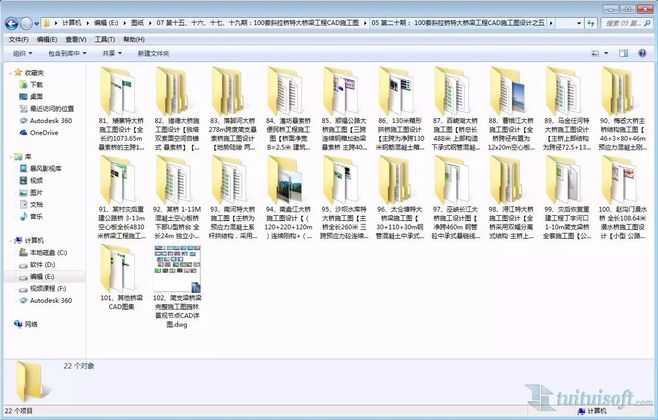Open the 共享 toolbar dropdown
The height and width of the screenshot is (420, 658).
tap(111, 53)
